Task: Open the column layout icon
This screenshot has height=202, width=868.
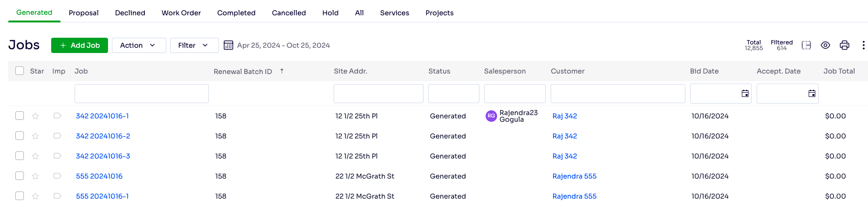Action: [x=806, y=45]
